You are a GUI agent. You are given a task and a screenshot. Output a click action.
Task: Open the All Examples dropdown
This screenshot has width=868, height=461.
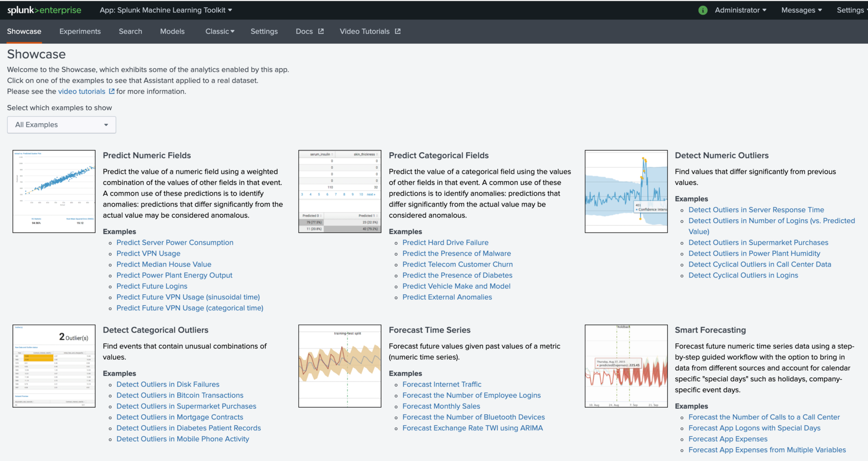61,125
